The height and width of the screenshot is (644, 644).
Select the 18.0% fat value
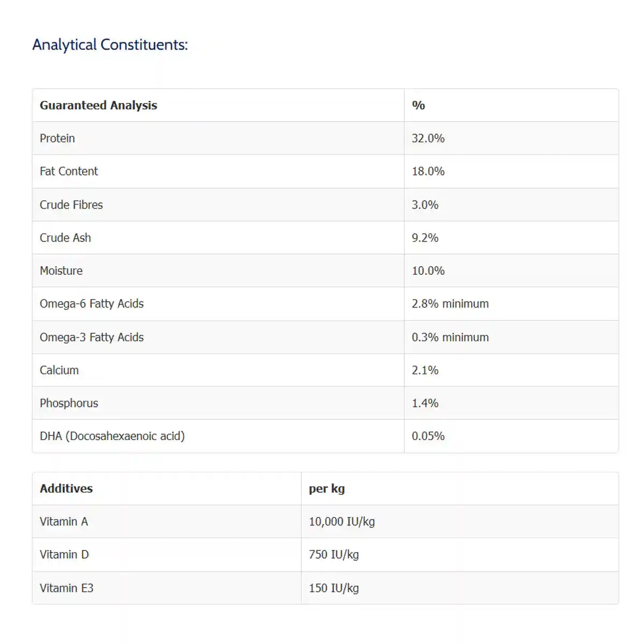point(428,171)
